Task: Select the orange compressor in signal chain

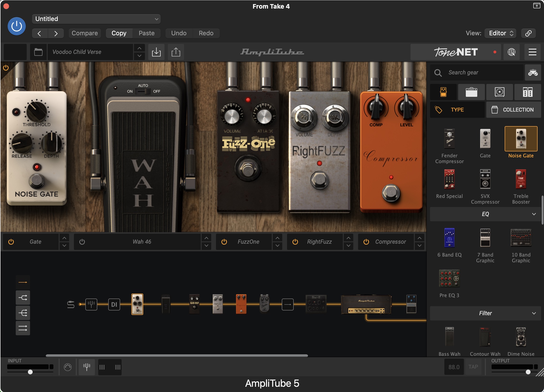Action: (241, 304)
